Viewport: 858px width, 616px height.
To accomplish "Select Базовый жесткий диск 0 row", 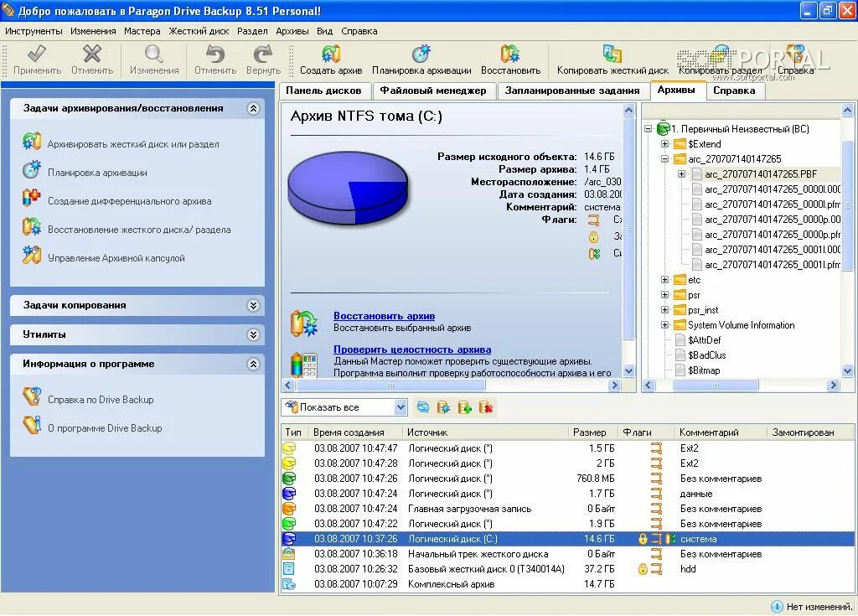I will (567, 569).
